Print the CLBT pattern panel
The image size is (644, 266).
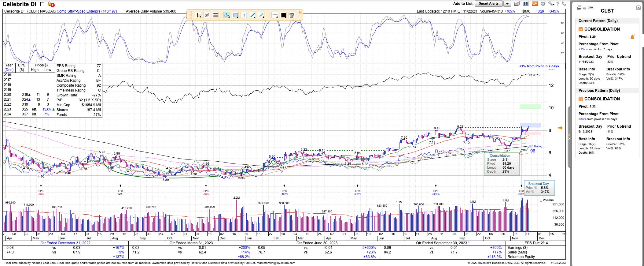pyautogui.click(x=584, y=8)
